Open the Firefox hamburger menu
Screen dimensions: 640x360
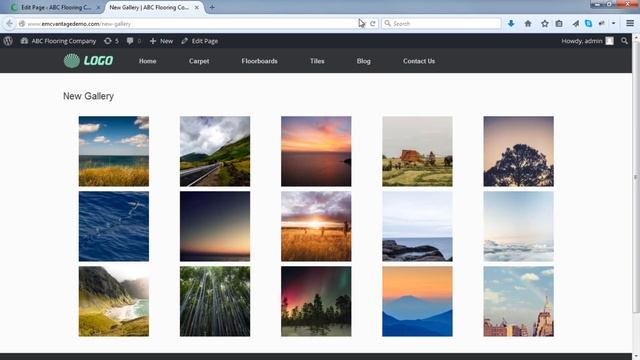(x=630, y=24)
